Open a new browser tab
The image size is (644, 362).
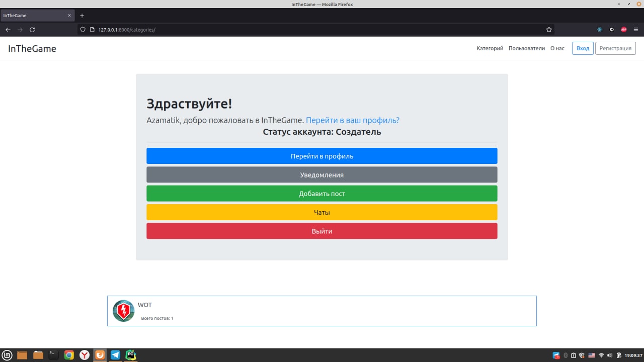pyautogui.click(x=82, y=16)
